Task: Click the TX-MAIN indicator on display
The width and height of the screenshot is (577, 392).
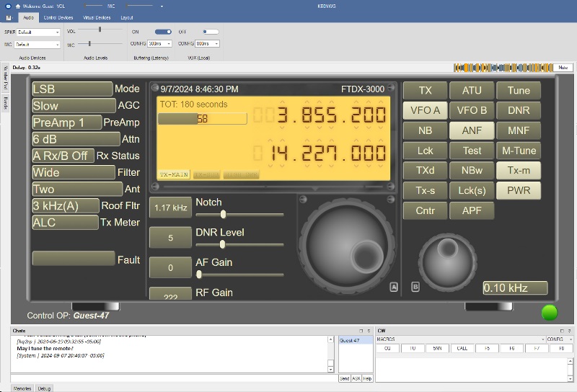Action: (174, 174)
